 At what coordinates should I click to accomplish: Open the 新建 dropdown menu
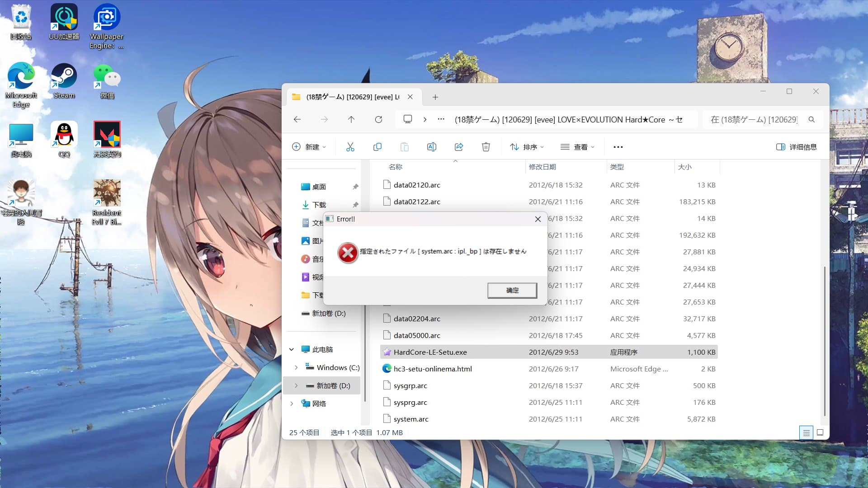(309, 147)
